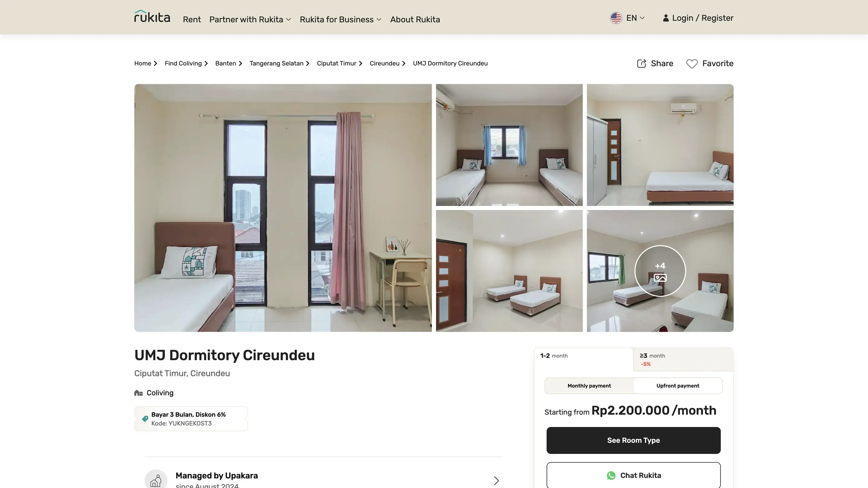The width and height of the screenshot is (868, 488).
Task: Open the Rent menu item
Action: [192, 20]
